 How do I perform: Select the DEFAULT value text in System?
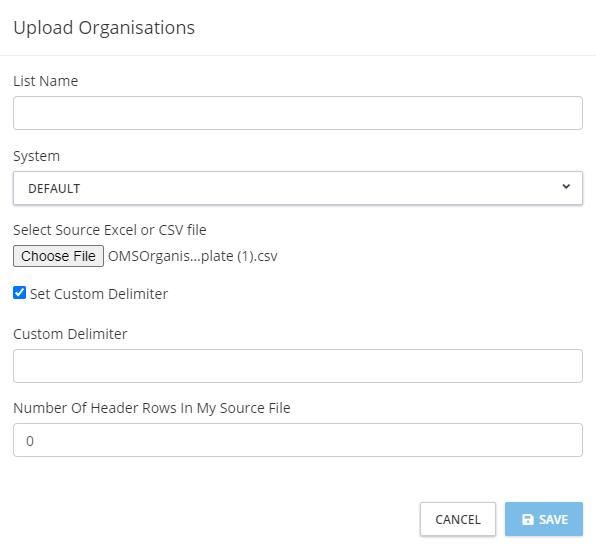point(54,189)
